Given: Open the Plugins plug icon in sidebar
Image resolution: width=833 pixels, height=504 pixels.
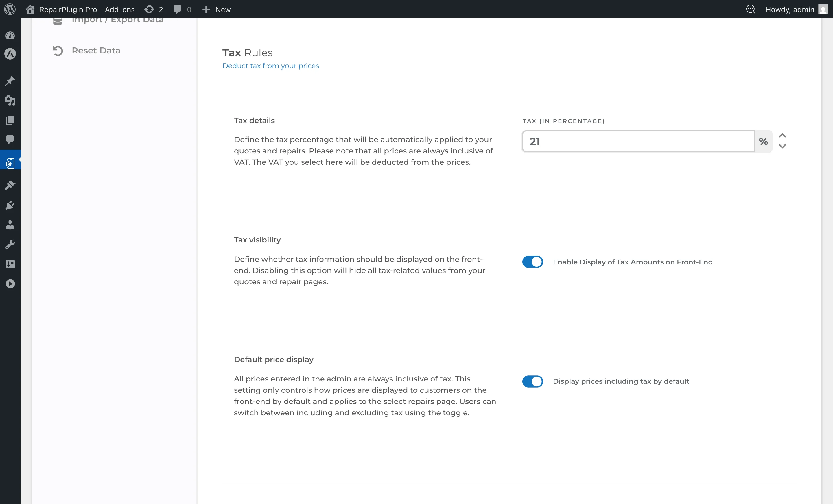Looking at the screenshot, I should click(10, 205).
